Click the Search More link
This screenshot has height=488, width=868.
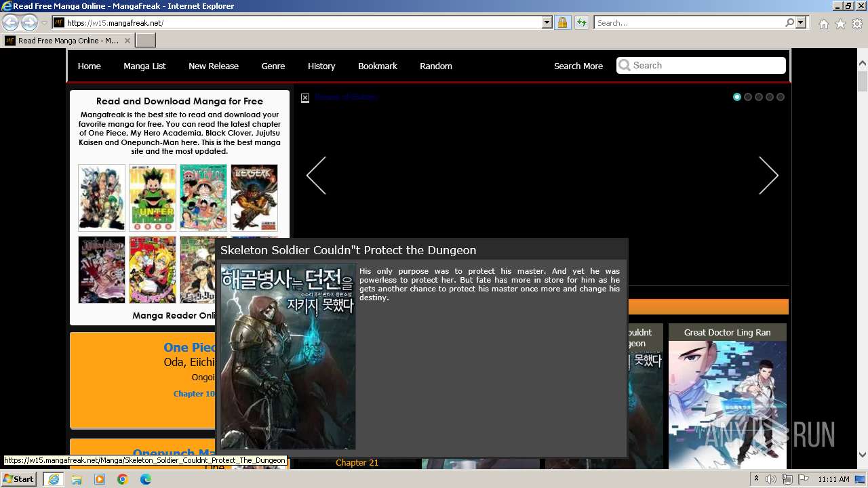tap(578, 66)
